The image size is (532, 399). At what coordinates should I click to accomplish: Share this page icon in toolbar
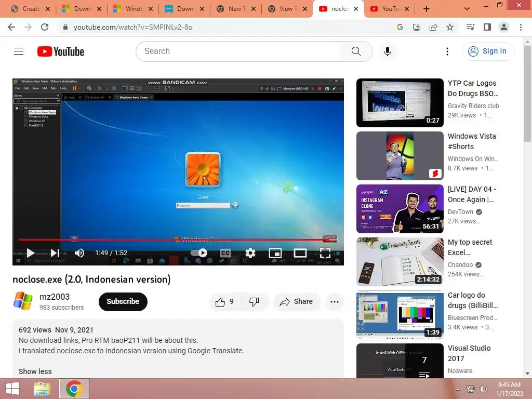click(433, 27)
